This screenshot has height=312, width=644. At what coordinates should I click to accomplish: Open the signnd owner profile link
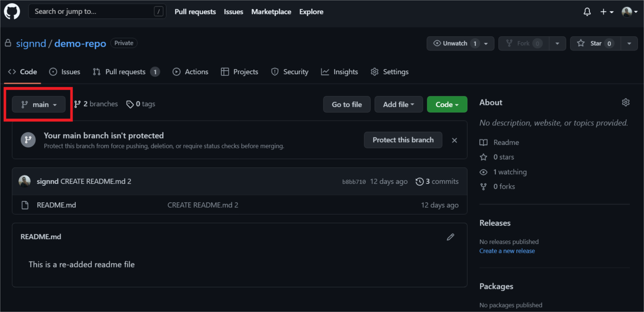coord(31,43)
